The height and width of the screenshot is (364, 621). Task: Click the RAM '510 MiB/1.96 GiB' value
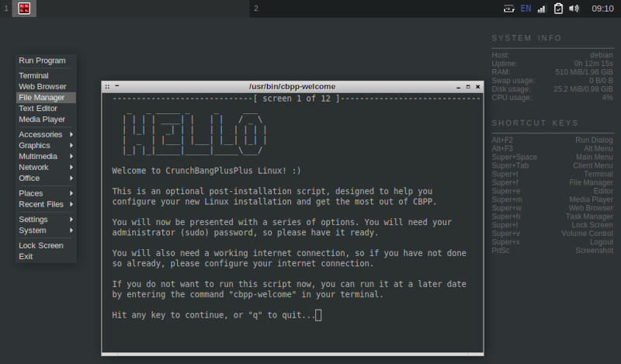coord(584,72)
